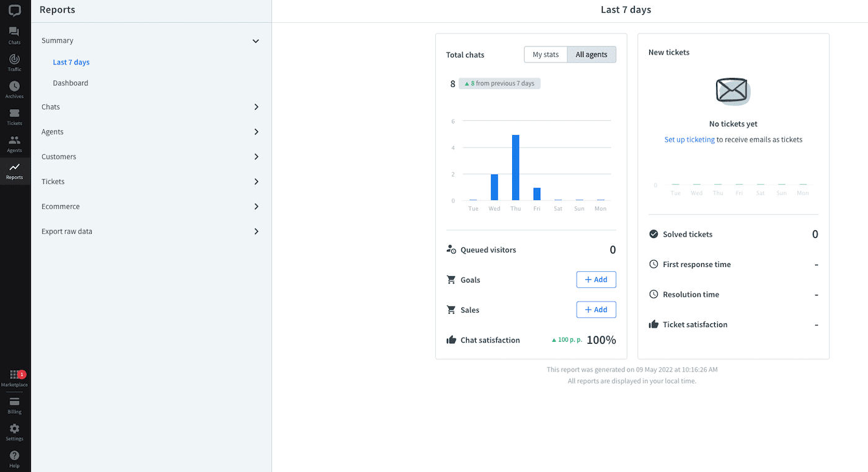868x472 pixels.
Task: Select Last 7 days report
Action: coord(71,63)
